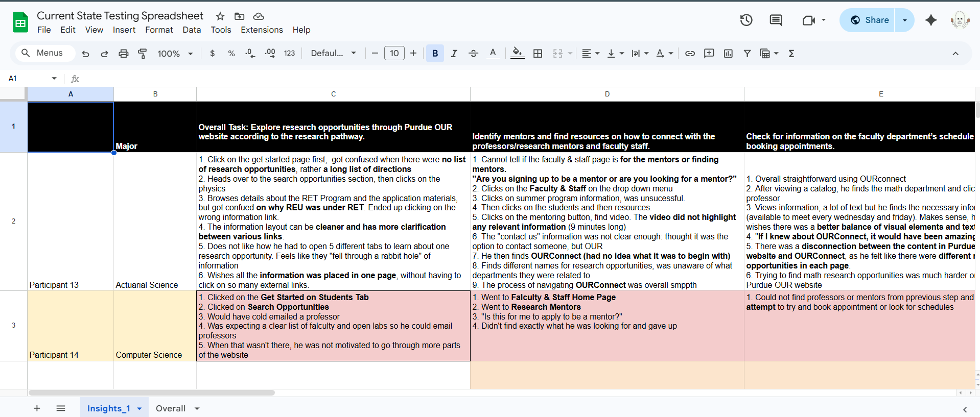
Task: Open the text color picker
Action: [493, 54]
